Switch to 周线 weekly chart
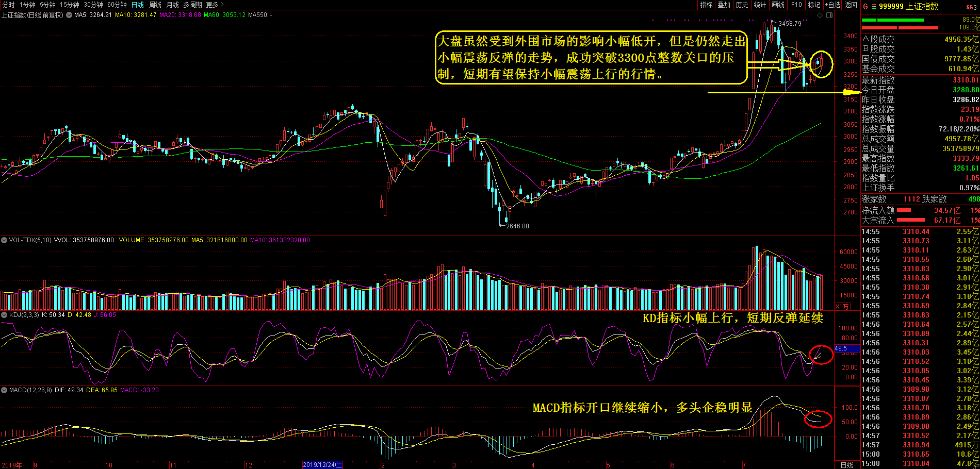 [155, 5]
